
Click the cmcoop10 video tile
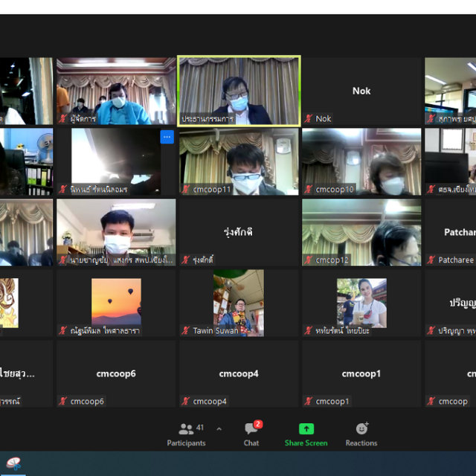pos(361,161)
